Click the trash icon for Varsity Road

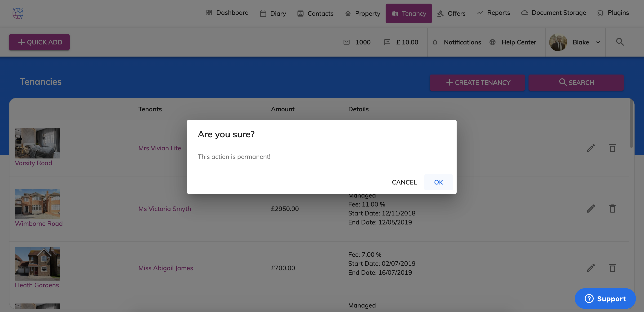click(612, 148)
